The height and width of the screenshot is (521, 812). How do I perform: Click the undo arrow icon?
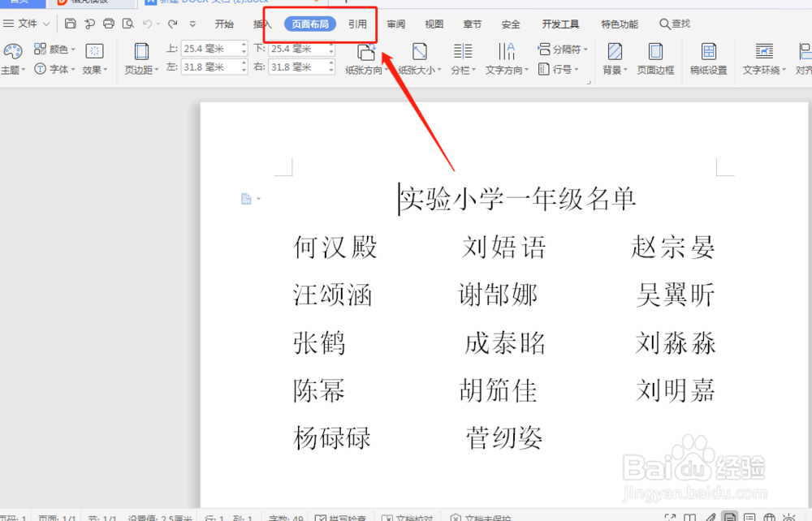click(x=148, y=24)
